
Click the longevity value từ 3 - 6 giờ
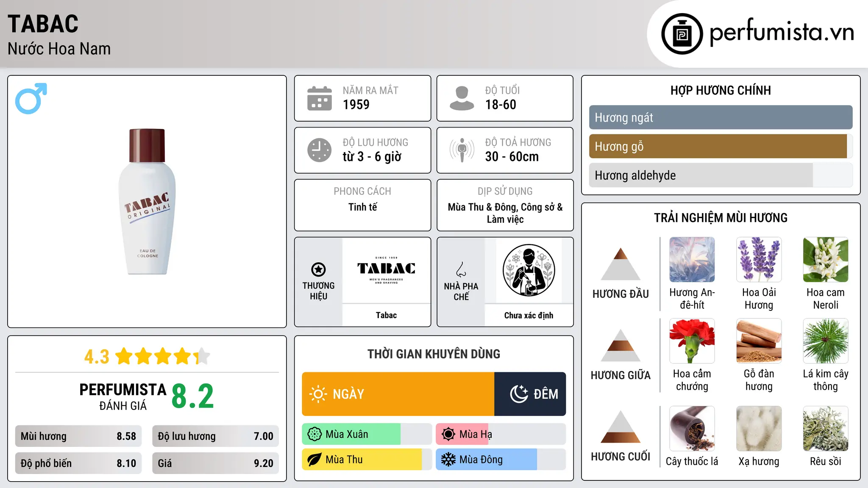372,157
